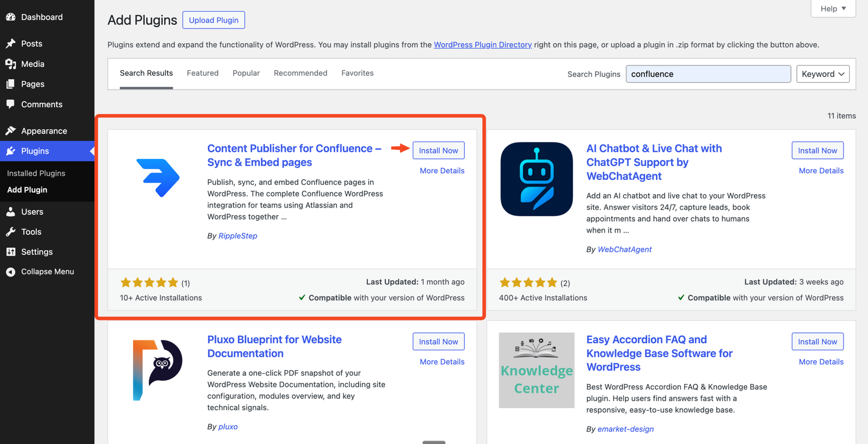
Task: Open the Help dropdown tab
Action: (x=833, y=8)
